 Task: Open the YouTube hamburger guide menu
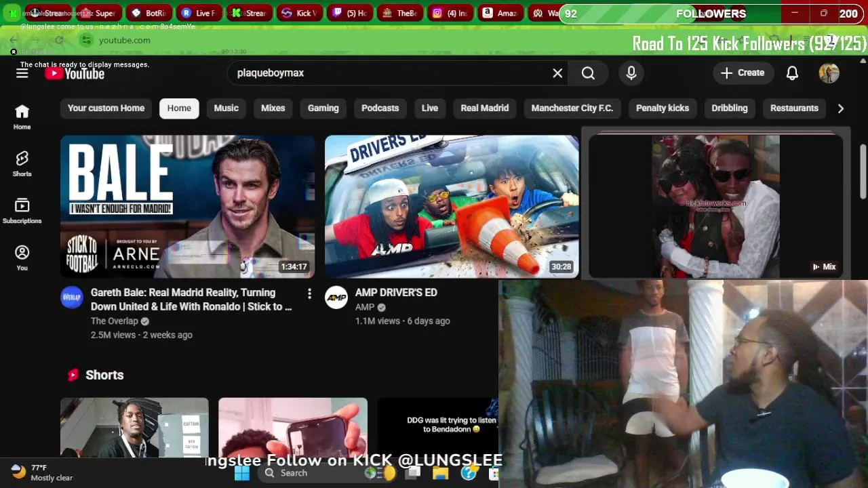(22, 73)
